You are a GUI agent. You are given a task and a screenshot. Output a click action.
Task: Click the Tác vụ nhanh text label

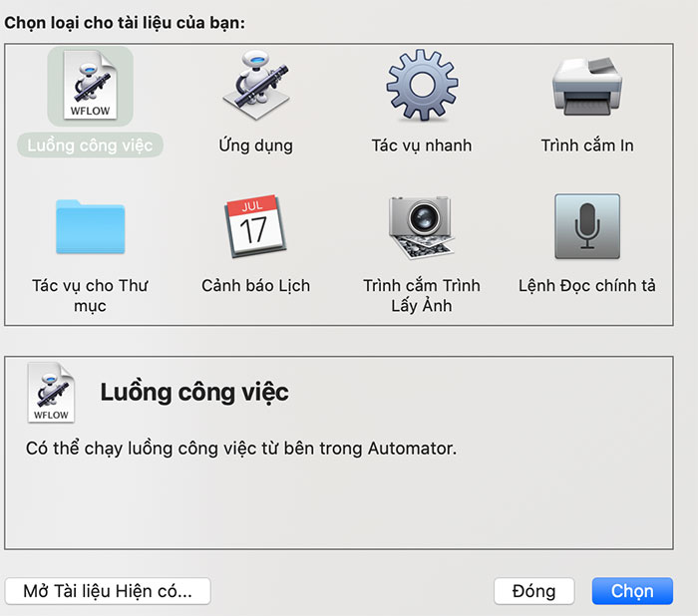(x=422, y=146)
